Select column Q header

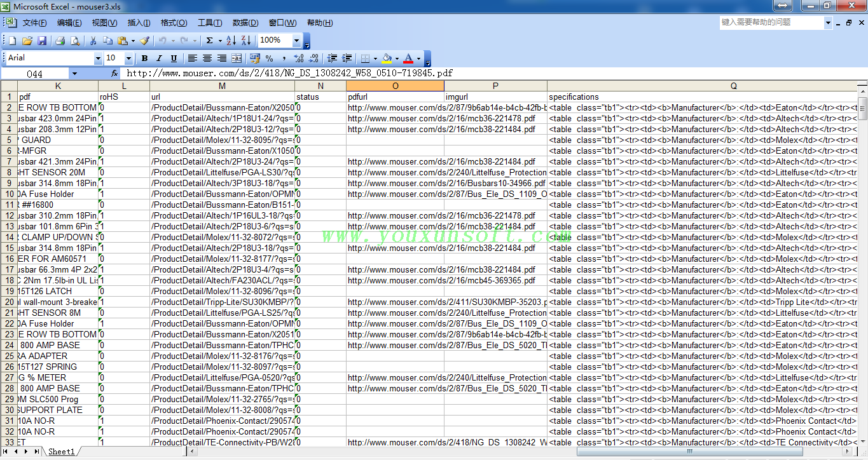pos(733,86)
